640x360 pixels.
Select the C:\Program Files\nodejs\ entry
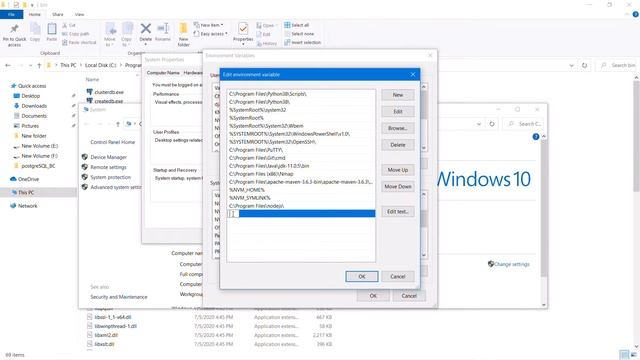pyautogui.click(x=301, y=206)
